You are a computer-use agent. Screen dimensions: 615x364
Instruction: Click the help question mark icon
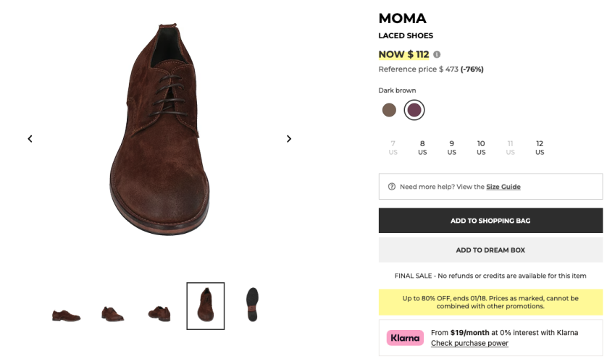[x=392, y=187]
